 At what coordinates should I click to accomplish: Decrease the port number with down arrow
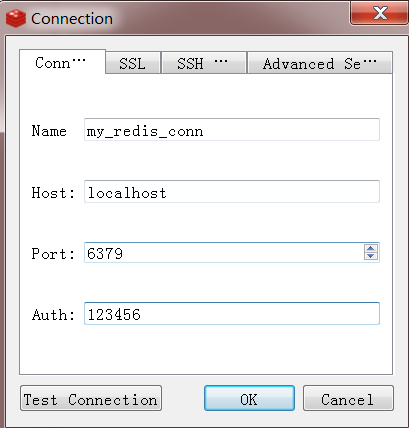(371, 256)
